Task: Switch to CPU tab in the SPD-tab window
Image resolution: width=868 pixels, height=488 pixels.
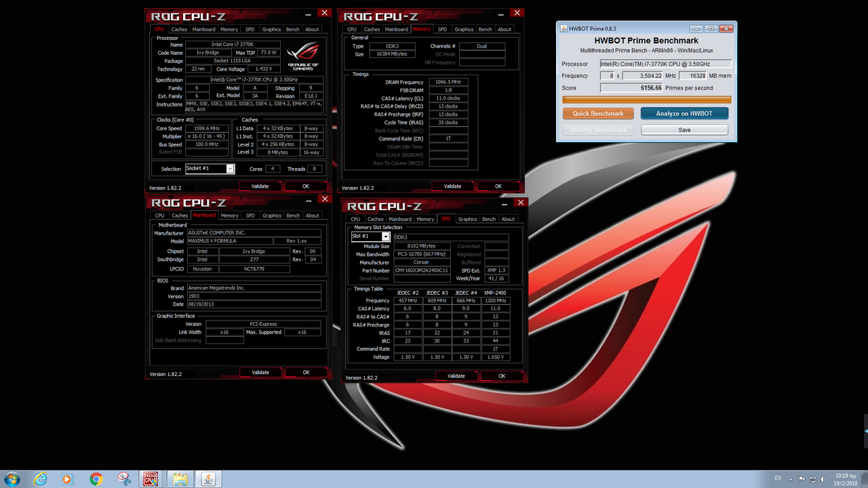Action: (355, 219)
